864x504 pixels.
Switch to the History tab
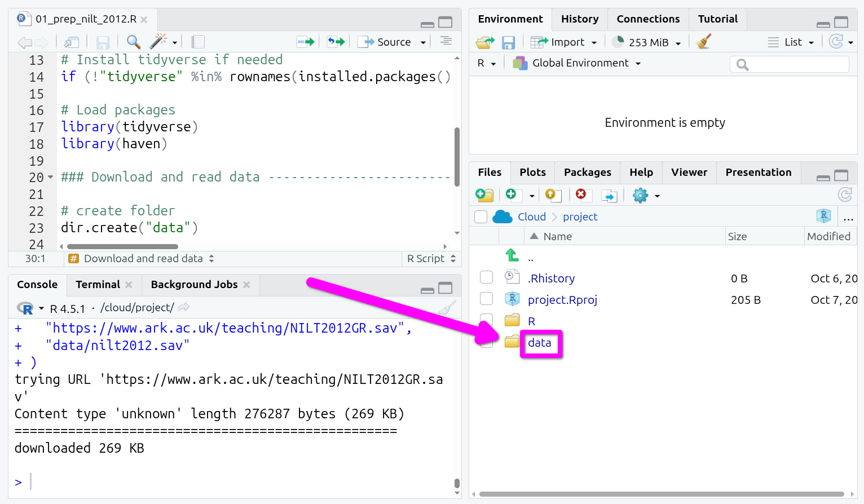579,19
